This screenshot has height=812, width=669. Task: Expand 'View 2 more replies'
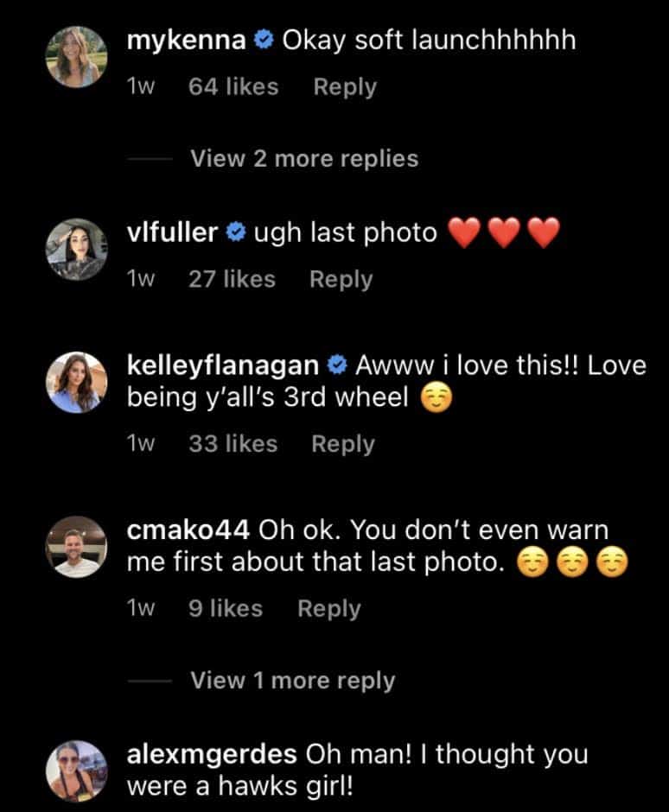click(303, 159)
